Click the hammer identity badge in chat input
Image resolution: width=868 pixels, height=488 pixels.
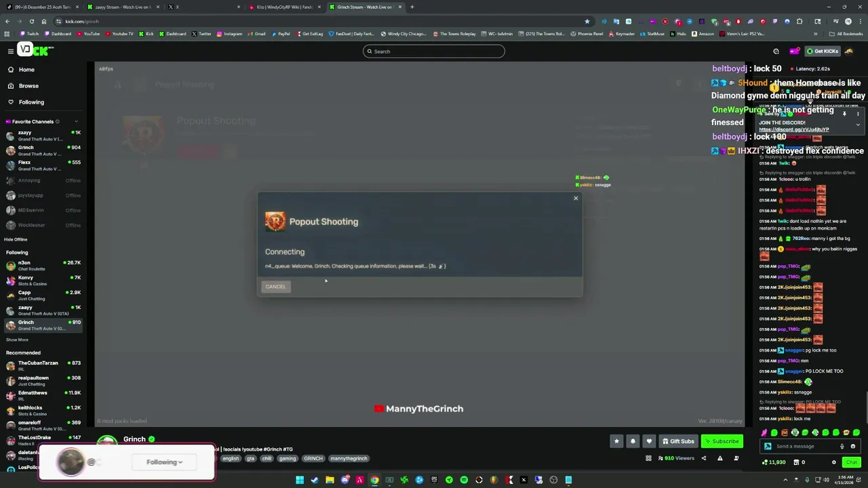click(768, 446)
